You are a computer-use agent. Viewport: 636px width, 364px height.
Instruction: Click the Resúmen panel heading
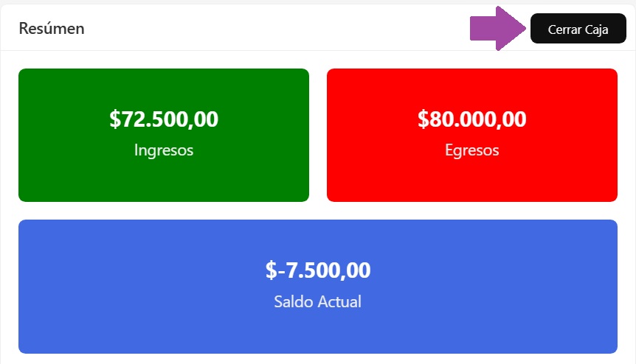pos(52,29)
